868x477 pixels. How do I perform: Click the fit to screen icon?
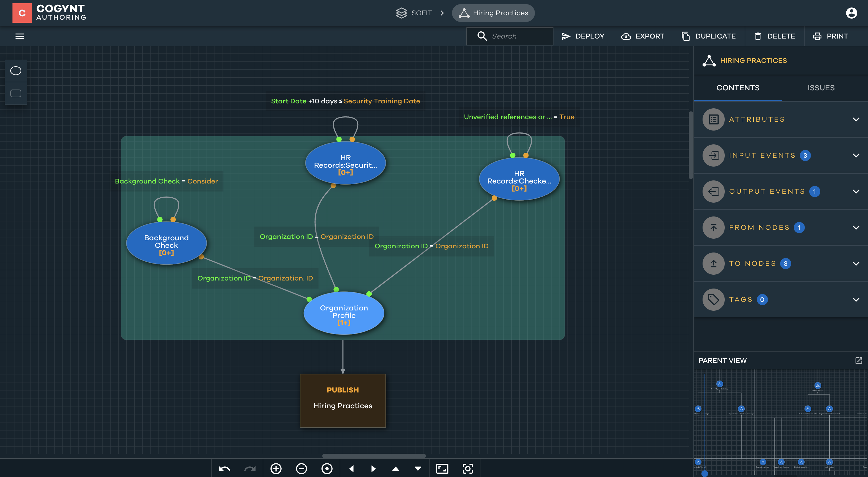(442, 469)
